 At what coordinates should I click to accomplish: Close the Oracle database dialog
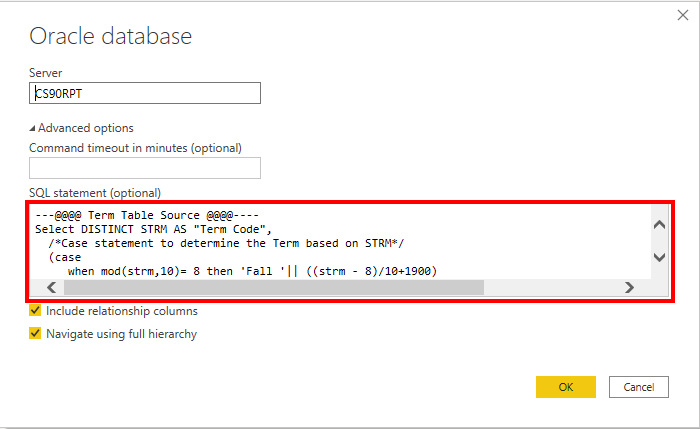tap(683, 15)
